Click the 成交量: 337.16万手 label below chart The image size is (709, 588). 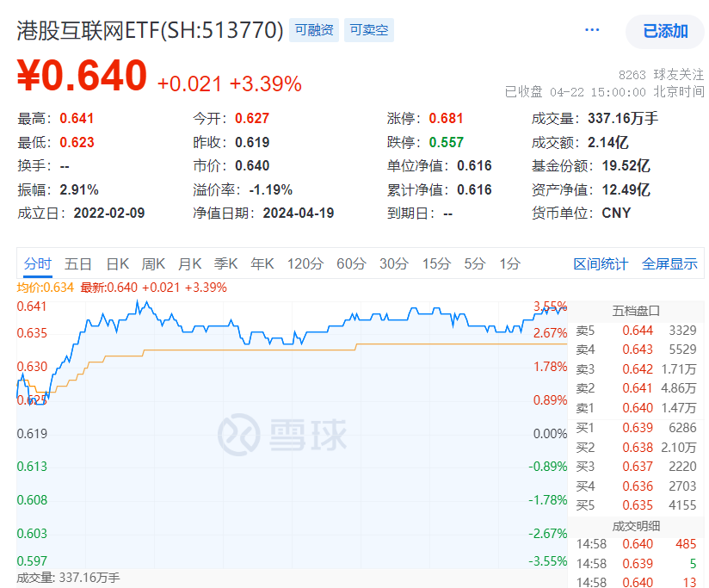[x=68, y=578]
